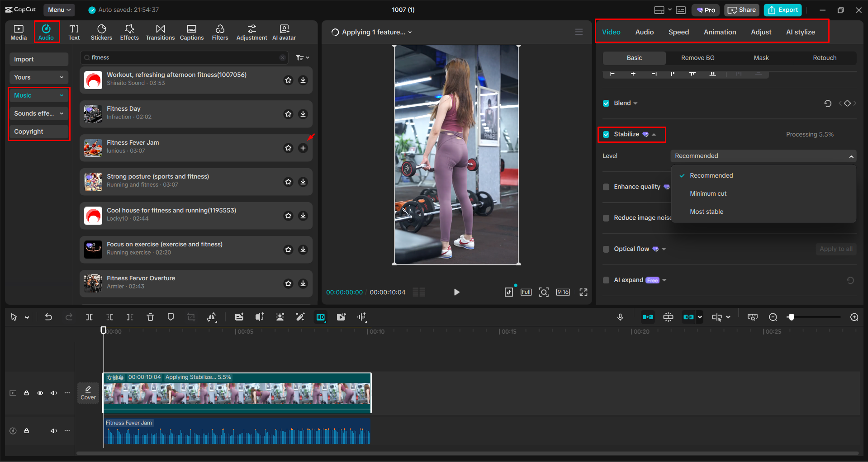Open the Menu dropdown

[x=59, y=10]
